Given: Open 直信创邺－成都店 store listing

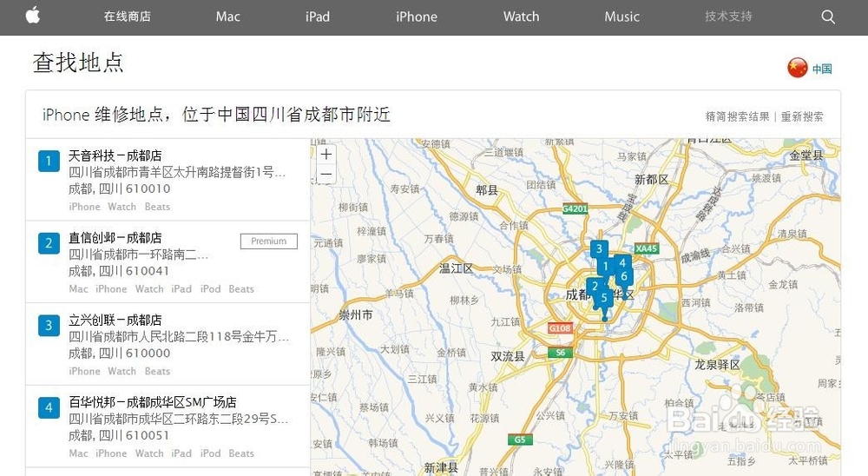Looking at the screenshot, I should pos(115,238).
